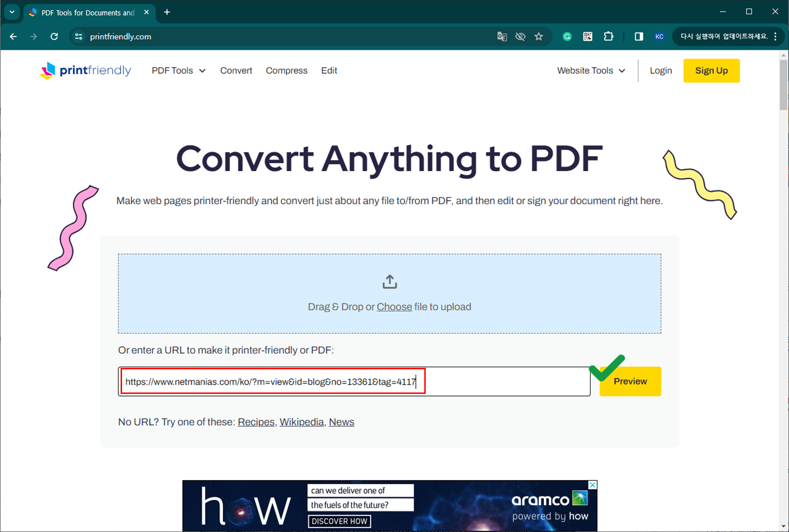Click Choose to select a file
Viewport: 789px width, 532px height.
394,307
